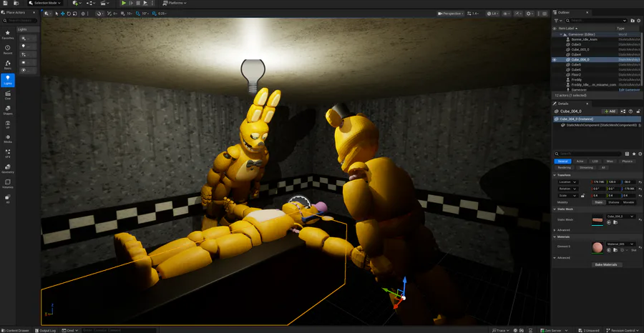
Task: Open the Favorites category in Place Actors
Action: click(x=7, y=35)
